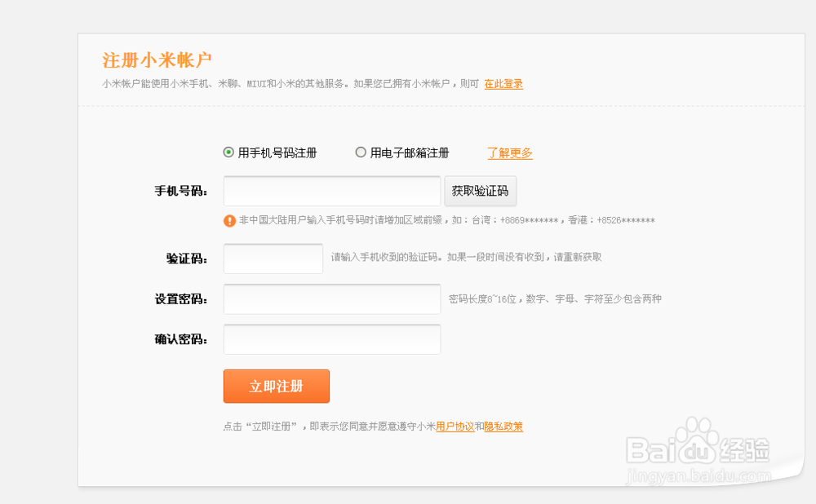The width and height of the screenshot is (816, 504).
Task: Click the 验证码: label
Action: pyautogui.click(x=187, y=259)
